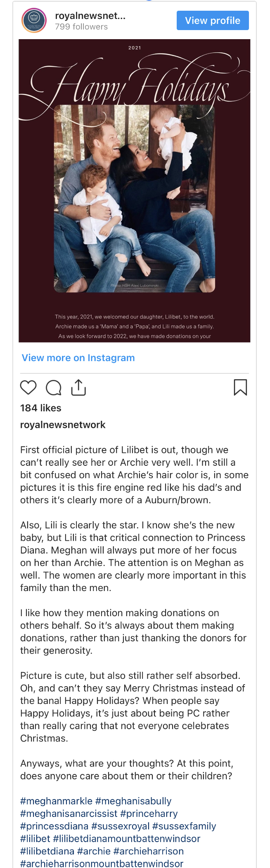270x868 pixels.
Task: Open the #archieharrison hashtag
Action: 149,851
